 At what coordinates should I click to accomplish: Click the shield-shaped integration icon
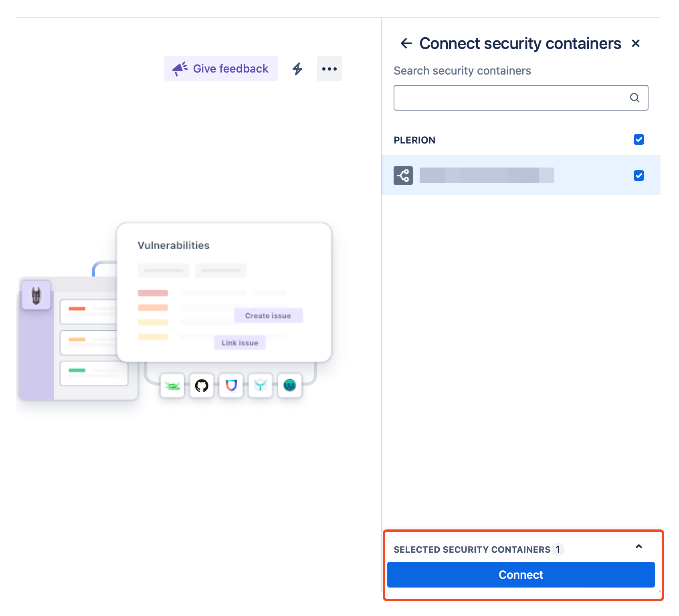tap(231, 386)
